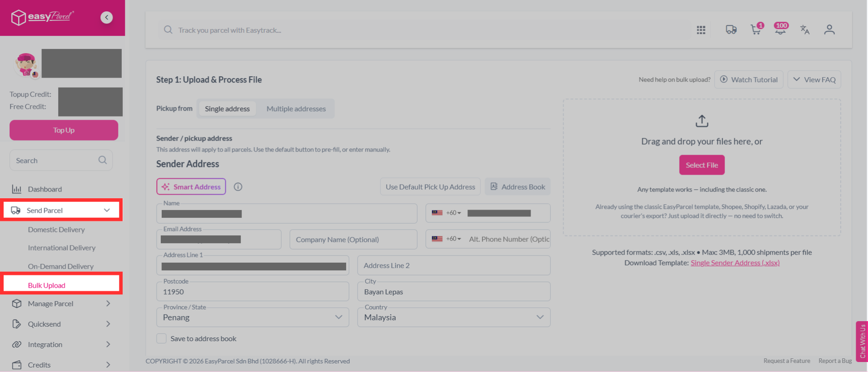
Task: Focus the sidebar Search field
Action: [x=61, y=160]
